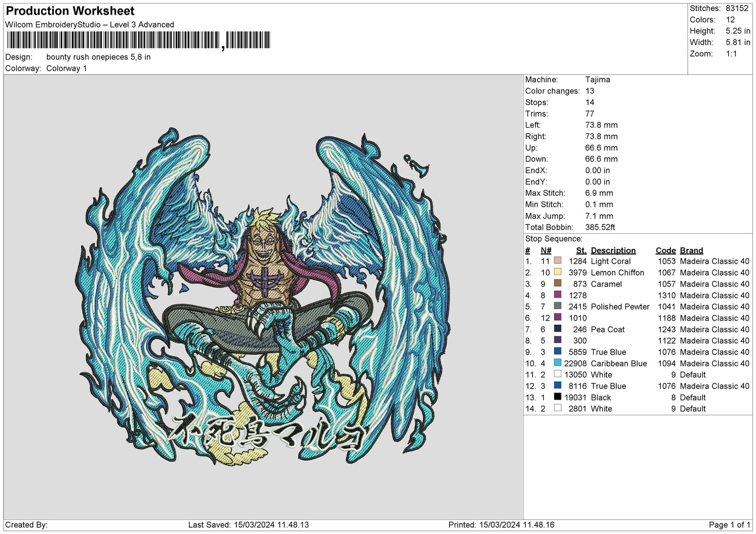
Task: Click the White swatch in row 11
Action: [x=558, y=374]
